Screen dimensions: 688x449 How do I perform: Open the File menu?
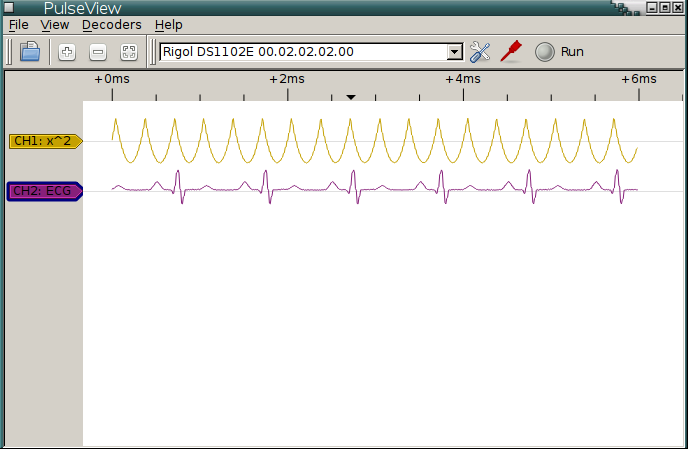pos(20,24)
